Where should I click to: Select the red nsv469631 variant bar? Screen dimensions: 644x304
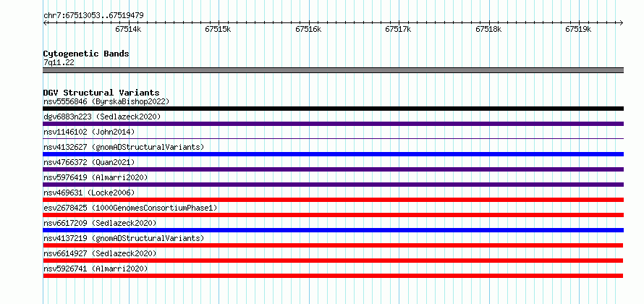334,200
